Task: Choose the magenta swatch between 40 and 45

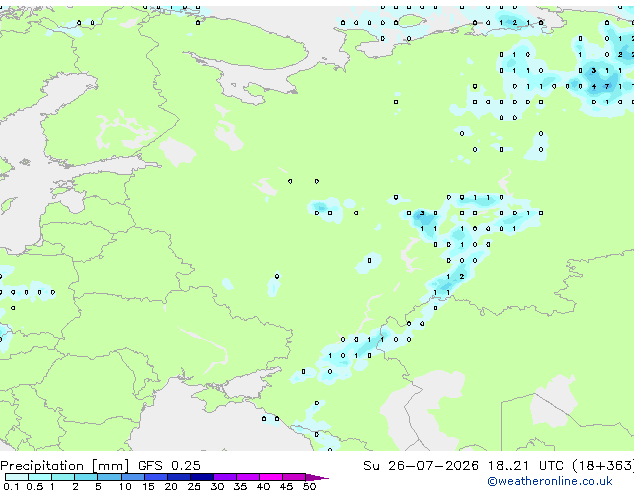Action: coord(271,477)
